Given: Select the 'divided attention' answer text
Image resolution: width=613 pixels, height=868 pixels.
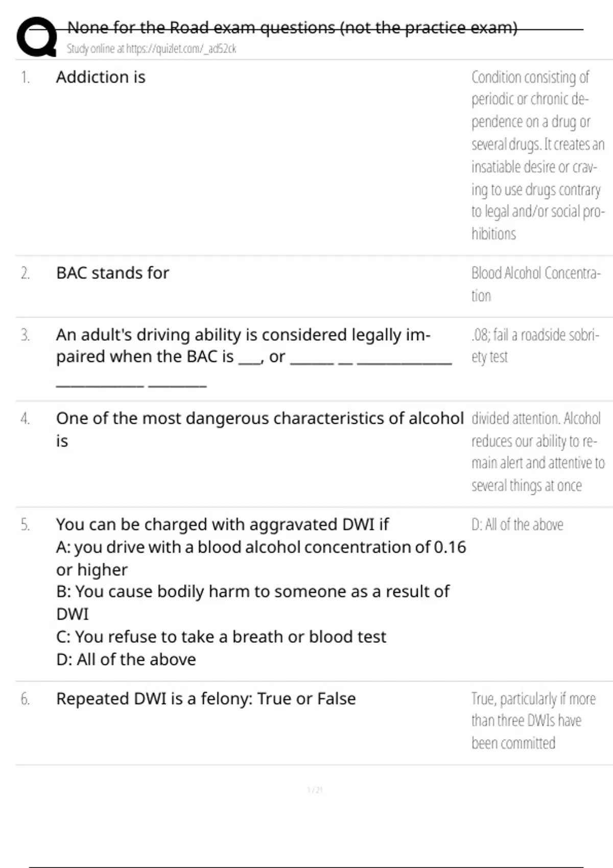Looking at the screenshot, I should tap(537, 451).
